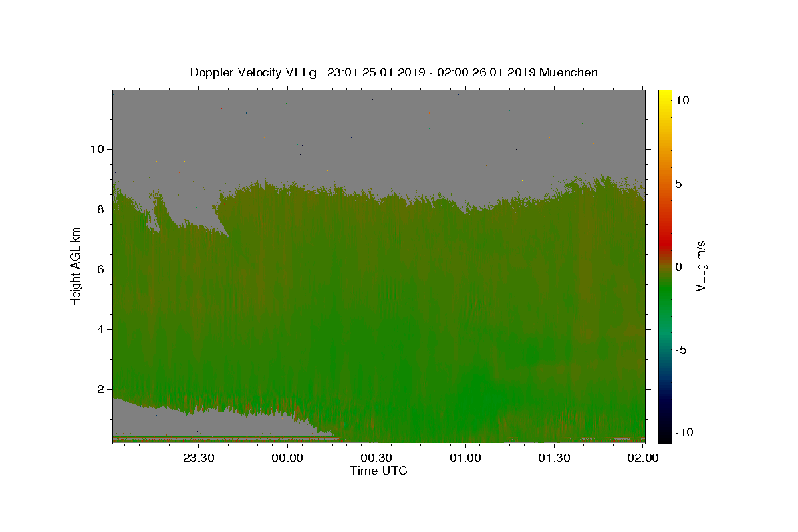Click the '01:30' time tick label

click(x=555, y=458)
